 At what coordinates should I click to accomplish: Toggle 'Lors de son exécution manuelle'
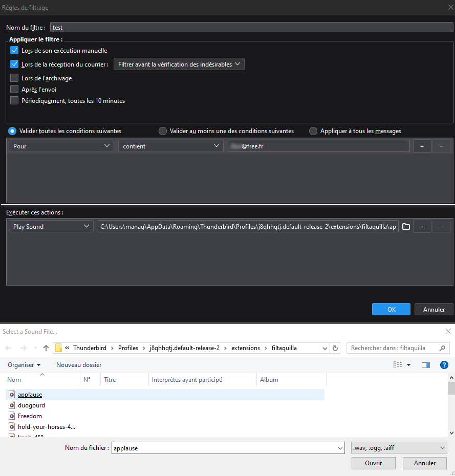tap(14, 50)
